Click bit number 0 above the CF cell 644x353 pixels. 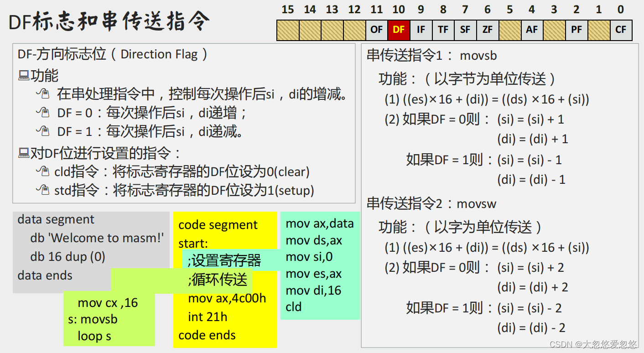click(621, 10)
